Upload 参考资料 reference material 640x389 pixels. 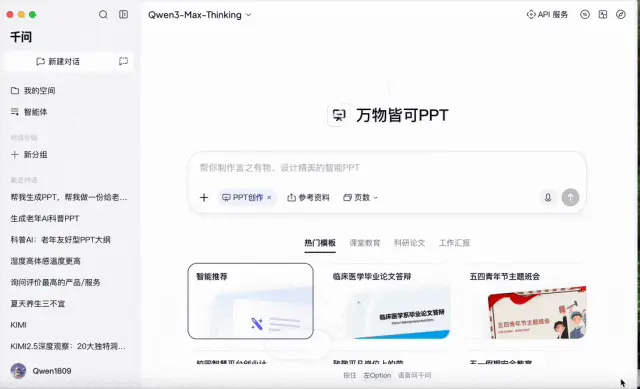(x=309, y=198)
